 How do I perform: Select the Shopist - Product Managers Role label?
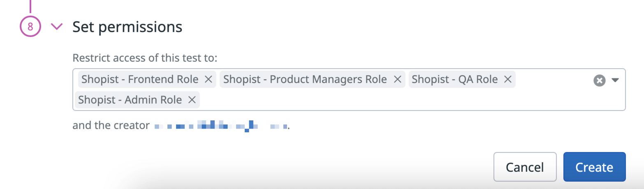point(305,79)
